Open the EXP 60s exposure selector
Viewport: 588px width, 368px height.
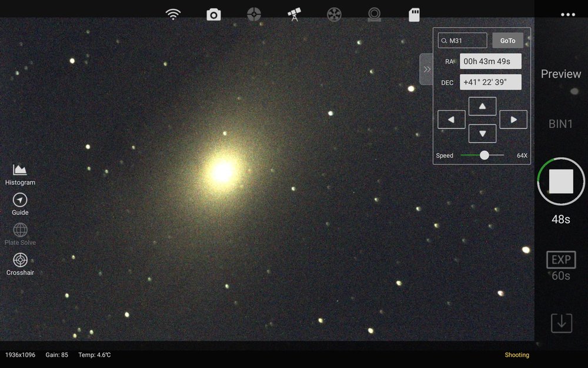[x=561, y=265]
